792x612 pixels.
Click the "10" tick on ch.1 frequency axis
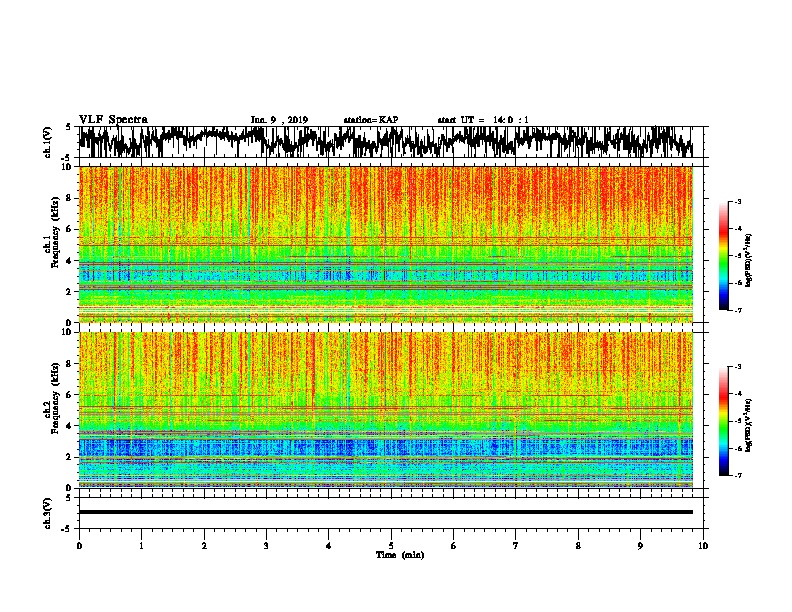pyautogui.click(x=67, y=167)
